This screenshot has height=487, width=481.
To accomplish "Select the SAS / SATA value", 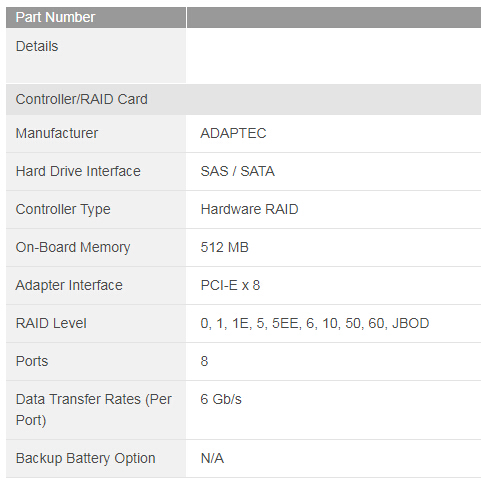I will (x=238, y=171).
